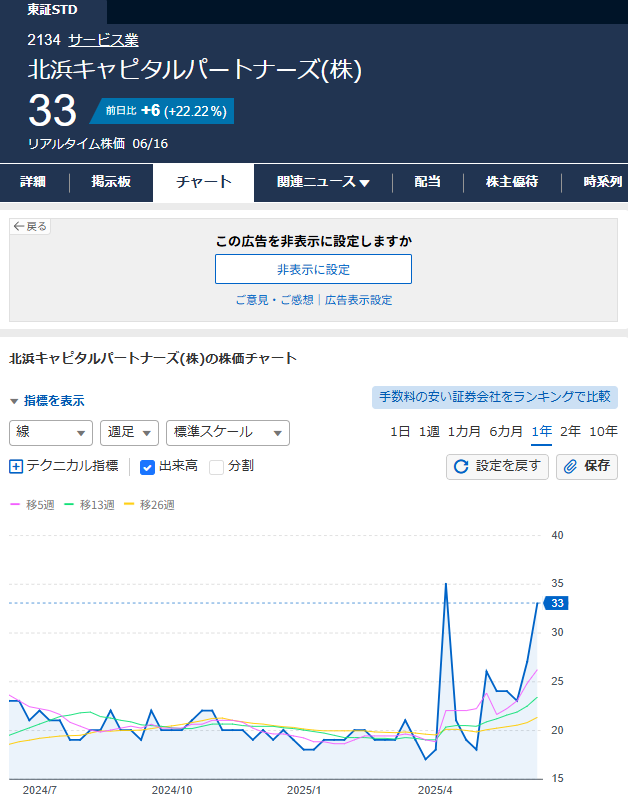Expand テクニカル指標 with the plus icon

16,466
